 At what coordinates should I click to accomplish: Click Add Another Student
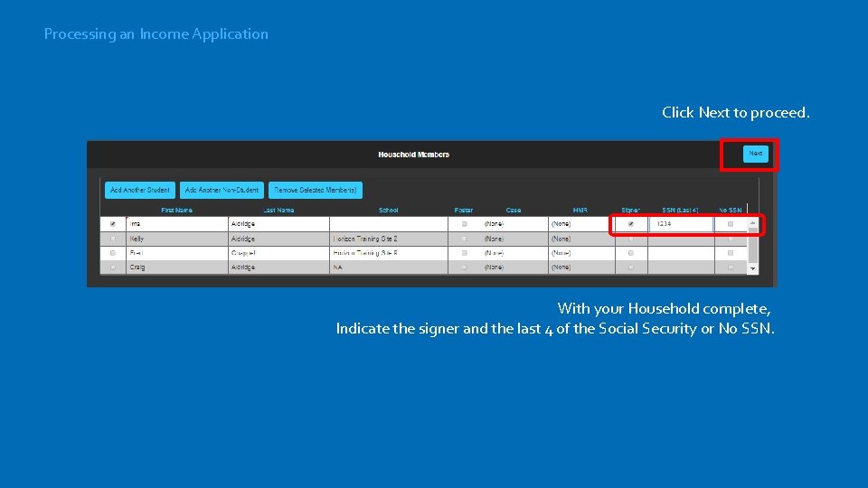click(140, 190)
